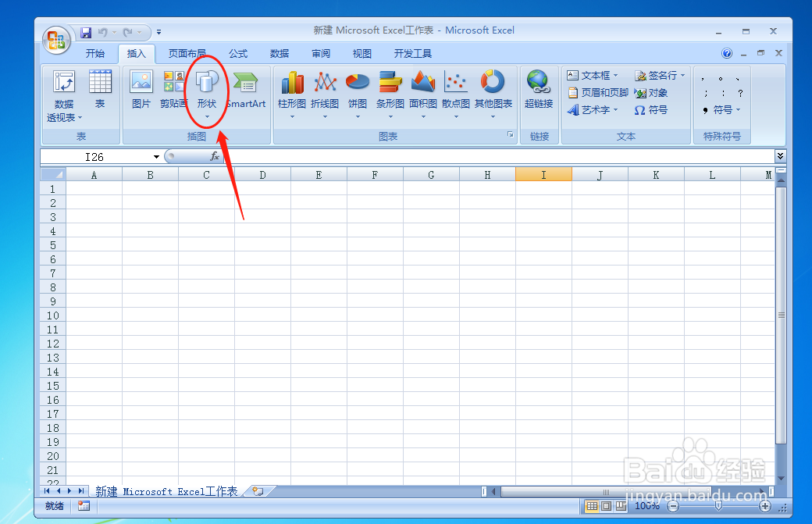Click the vertical scrollbar thumb
812x524 pixels.
tap(781, 315)
